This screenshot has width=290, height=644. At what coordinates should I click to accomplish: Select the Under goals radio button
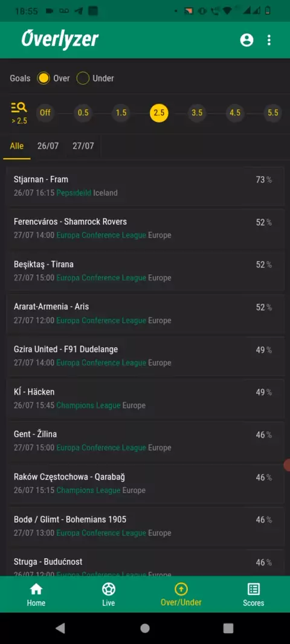pos(83,78)
